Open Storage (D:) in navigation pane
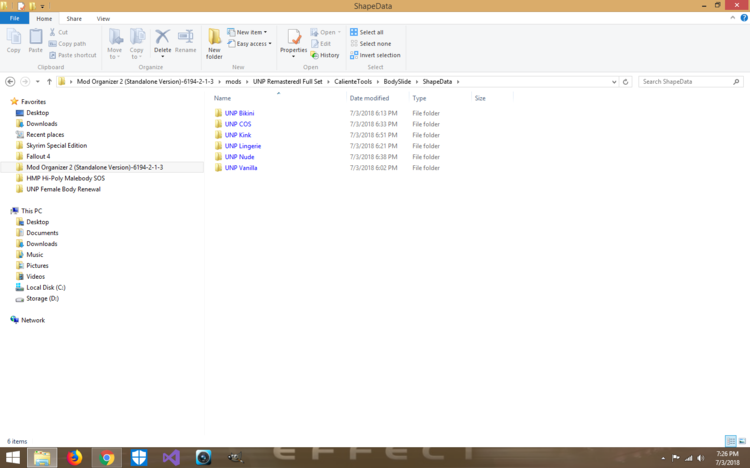Viewport: 750px width, 468px height. (x=42, y=299)
